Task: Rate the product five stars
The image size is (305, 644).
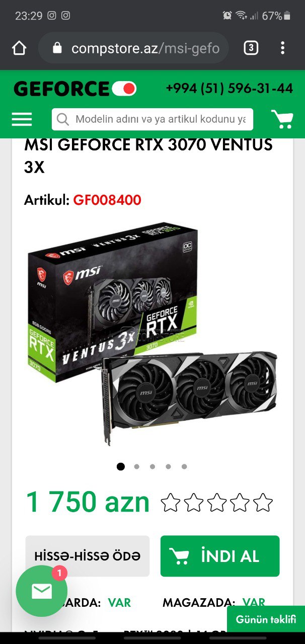Action: click(x=263, y=503)
